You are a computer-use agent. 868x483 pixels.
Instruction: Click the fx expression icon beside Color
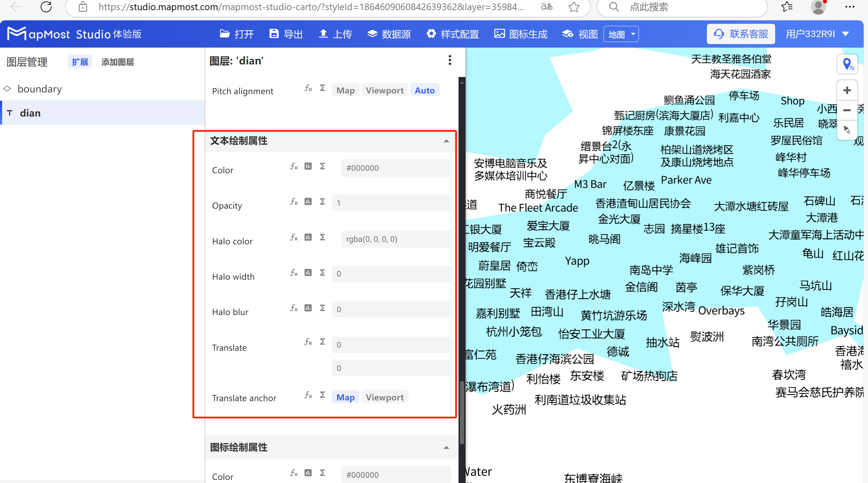[x=294, y=166]
